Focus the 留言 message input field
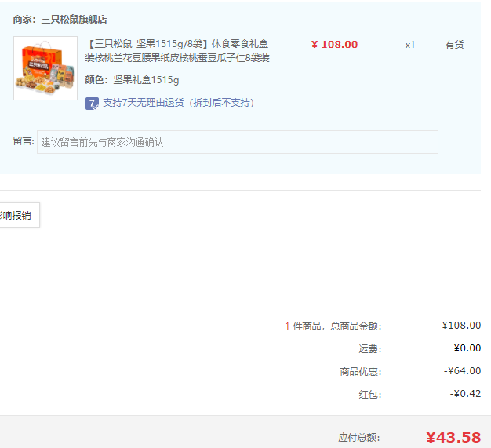491x448 pixels. (x=238, y=142)
